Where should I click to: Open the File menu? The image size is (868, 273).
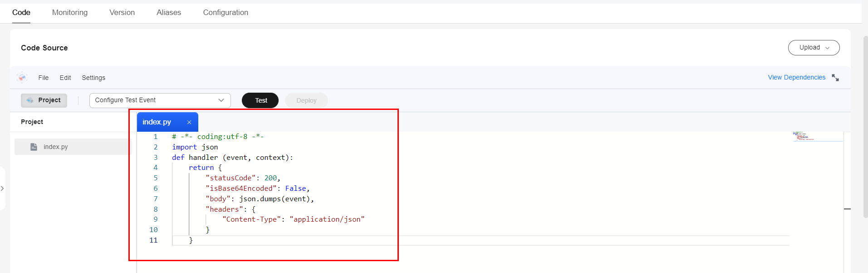44,78
